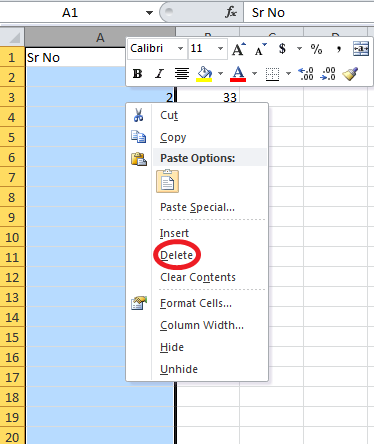Open the Calibri font name dropdown
Image resolution: width=374 pixels, height=444 pixels.
[180, 49]
